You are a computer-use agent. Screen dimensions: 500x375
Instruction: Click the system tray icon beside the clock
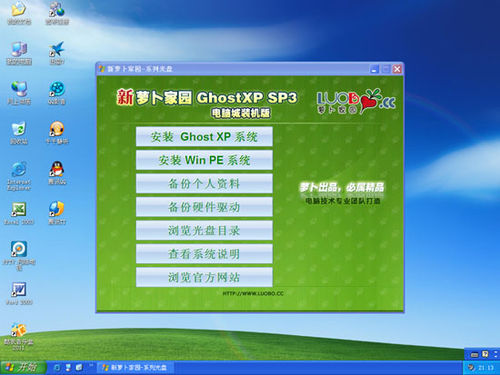(471, 368)
